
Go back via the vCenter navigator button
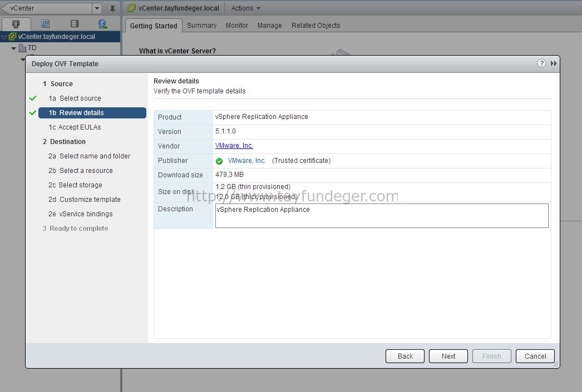[x=47, y=8]
